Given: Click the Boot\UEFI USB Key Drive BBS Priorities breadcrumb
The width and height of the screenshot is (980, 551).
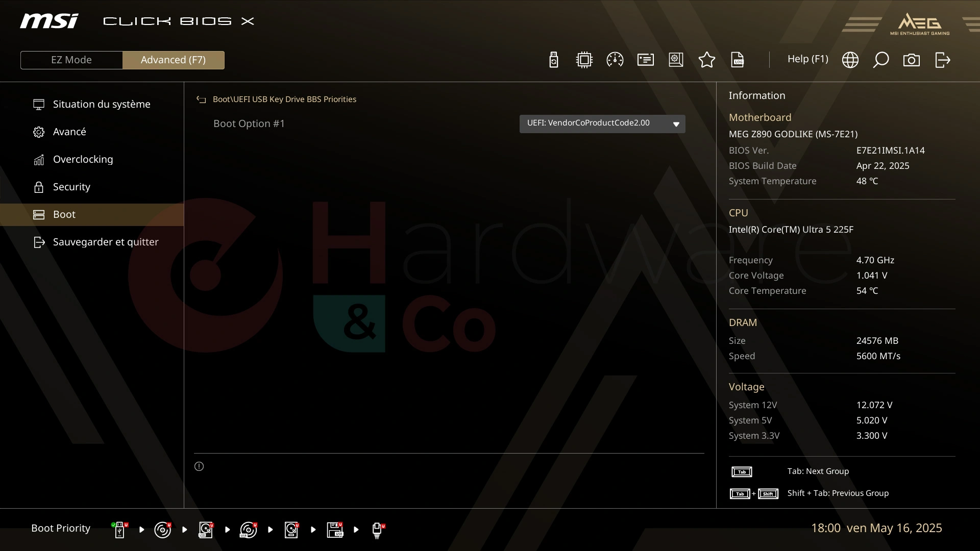Looking at the screenshot, I should tap(284, 99).
